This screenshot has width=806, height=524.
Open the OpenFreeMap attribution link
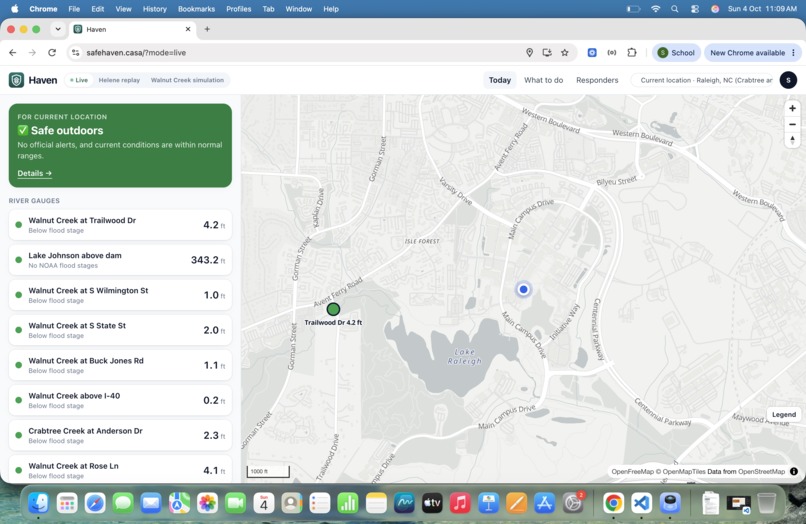point(632,472)
